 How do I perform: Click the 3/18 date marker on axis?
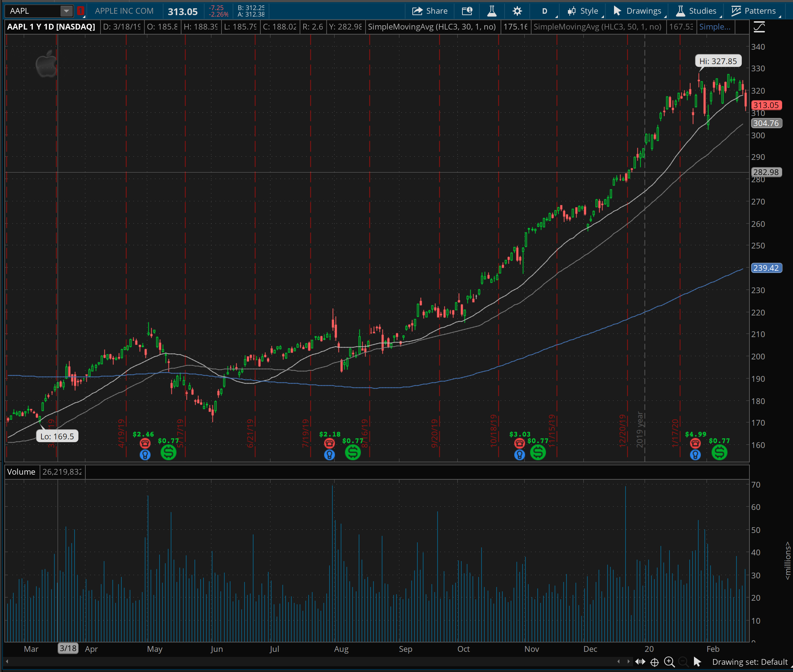68,648
